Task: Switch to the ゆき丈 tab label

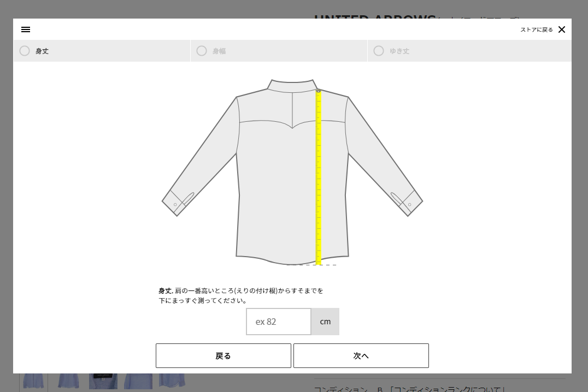Action: coord(399,51)
